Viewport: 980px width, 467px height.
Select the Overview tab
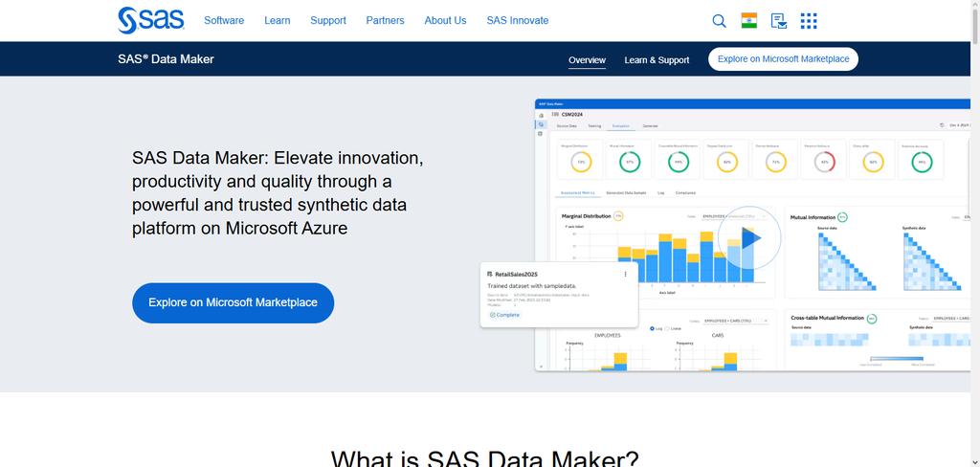pyautogui.click(x=587, y=60)
